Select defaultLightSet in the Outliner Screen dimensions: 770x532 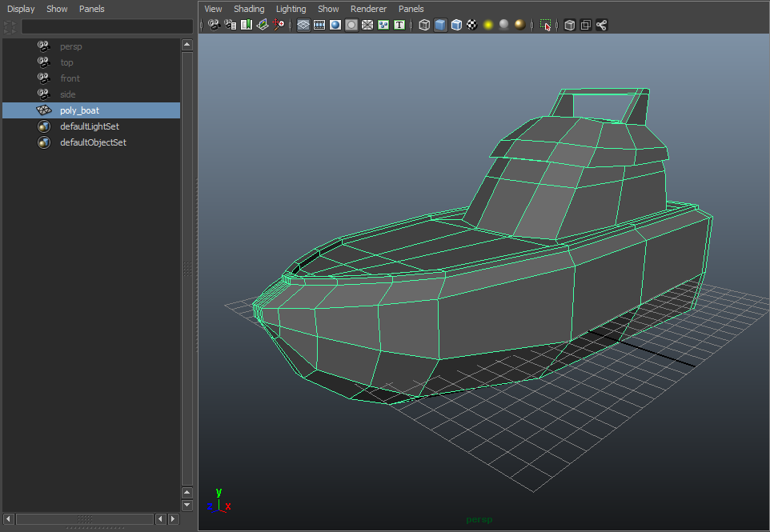click(91, 126)
